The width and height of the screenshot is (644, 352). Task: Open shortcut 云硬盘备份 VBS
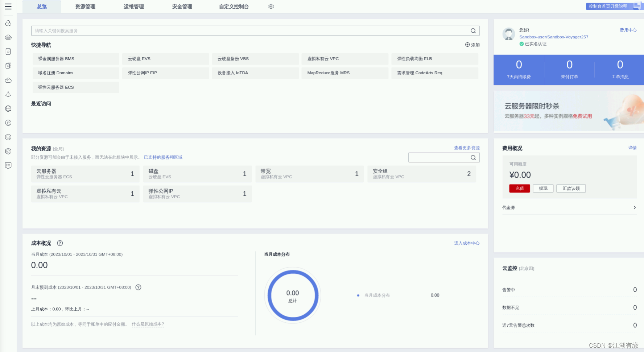(x=255, y=59)
